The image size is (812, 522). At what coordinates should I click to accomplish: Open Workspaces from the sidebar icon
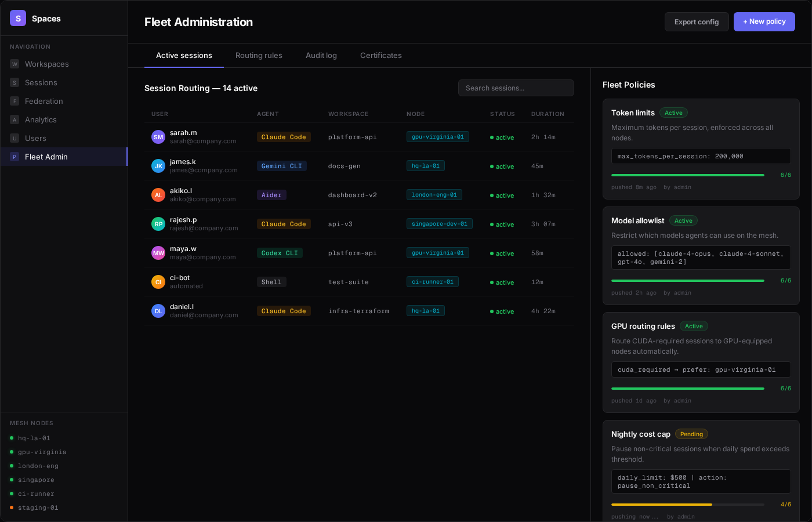14,64
